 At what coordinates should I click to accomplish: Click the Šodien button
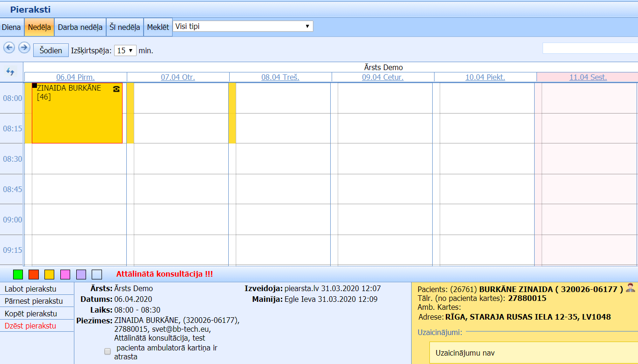(x=51, y=50)
